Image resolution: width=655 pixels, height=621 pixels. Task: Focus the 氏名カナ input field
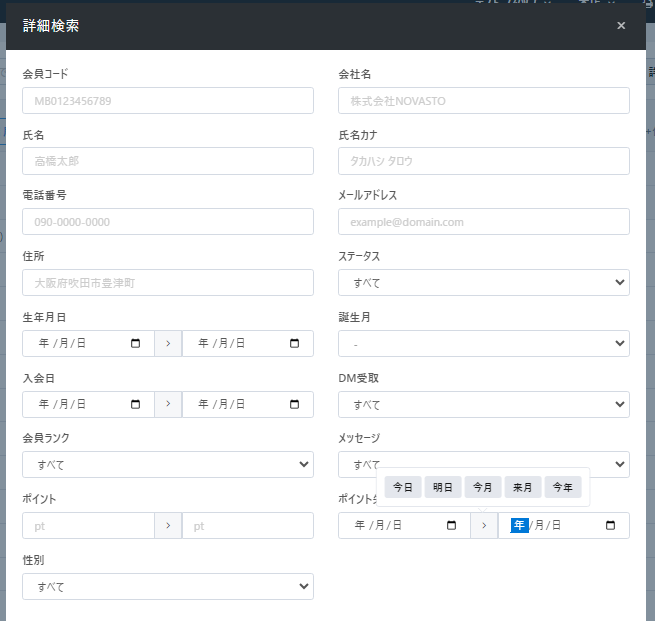click(484, 161)
